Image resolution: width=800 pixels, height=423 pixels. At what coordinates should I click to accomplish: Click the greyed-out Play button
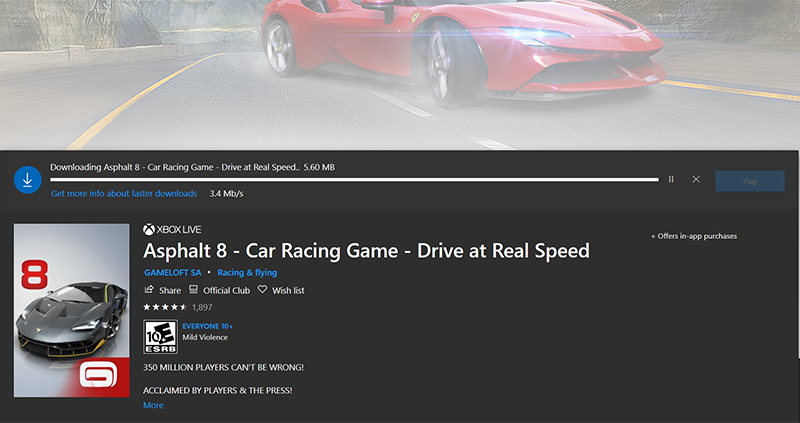(x=749, y=181)
